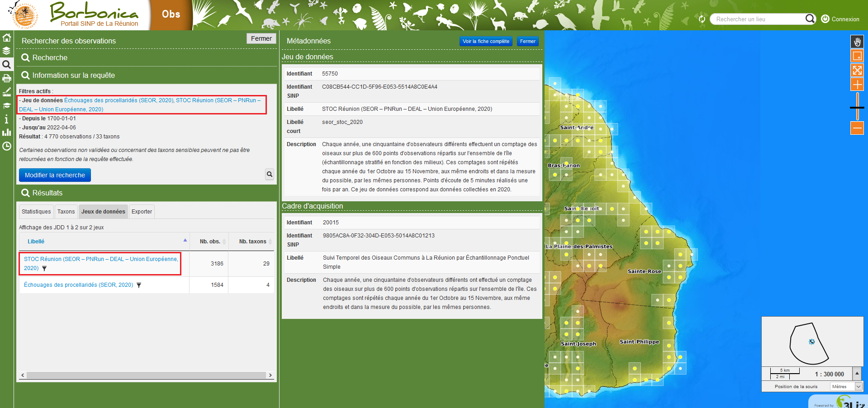Open Échouages des procellaridés link in results table
This screenshot has height=408, width=868.
[78, 285]
